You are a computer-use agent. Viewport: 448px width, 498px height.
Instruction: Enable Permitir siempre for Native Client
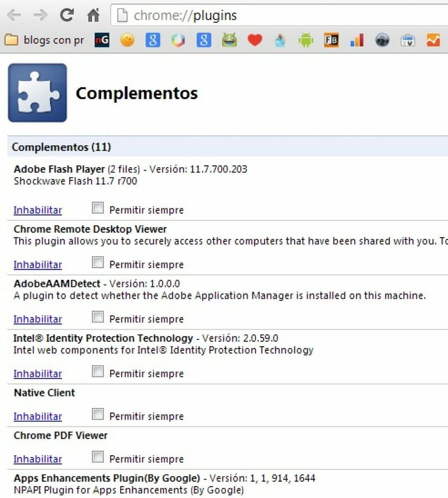point(99,415)
